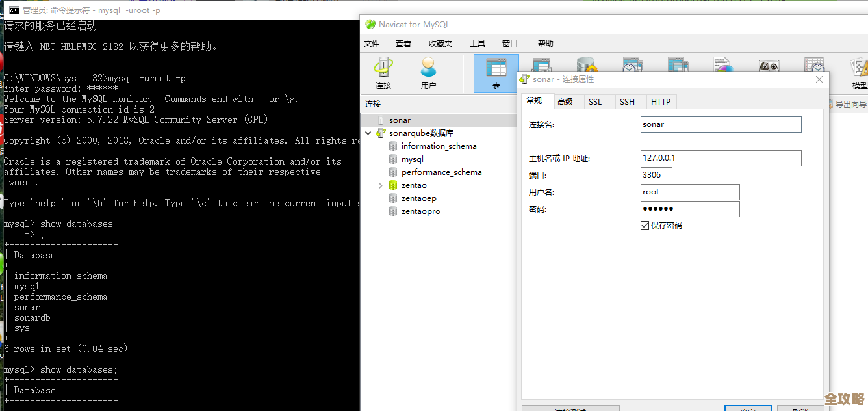Image resolution: width=868 pixels, height=411 pixels.
Task: Open the 用户 (Users) management icon
Action: coord(429,72)
